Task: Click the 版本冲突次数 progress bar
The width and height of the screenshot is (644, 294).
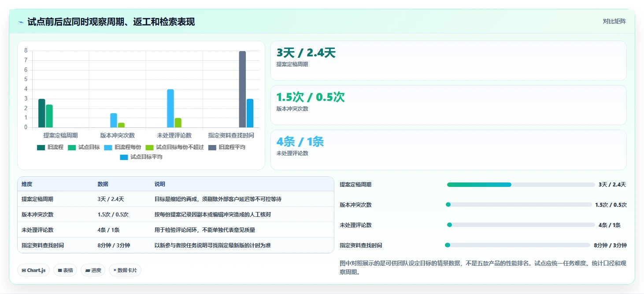Action: (x=519, y=205)
